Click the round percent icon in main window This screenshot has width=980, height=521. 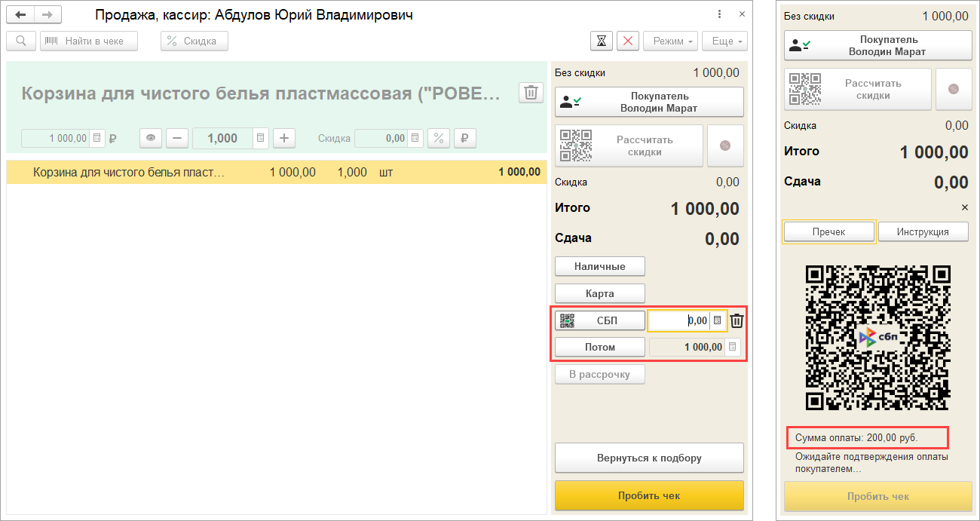coord(725,146)
